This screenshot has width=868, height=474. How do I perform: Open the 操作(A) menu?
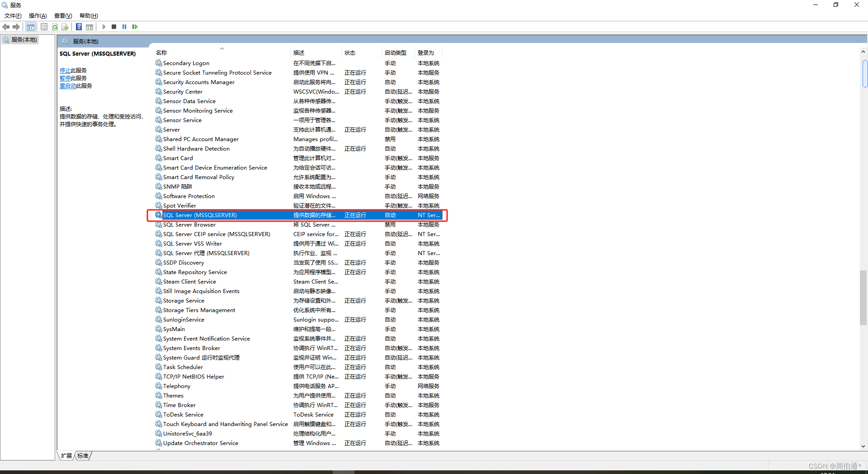coord(38,16)
